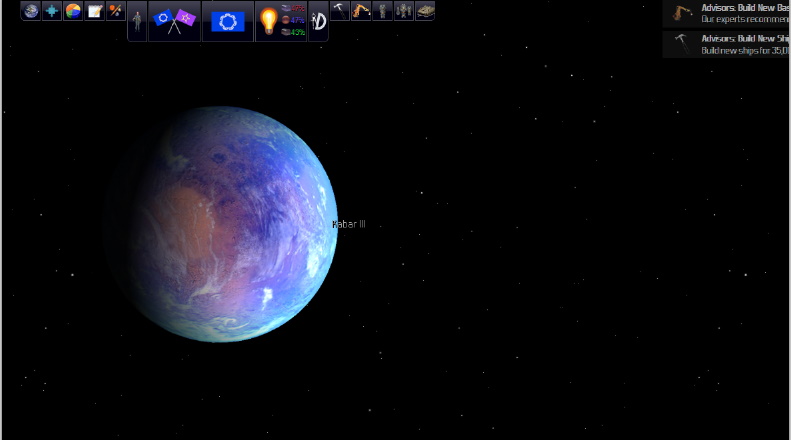
Task: Click the blue empire flag button
Action: coord(228,22)
